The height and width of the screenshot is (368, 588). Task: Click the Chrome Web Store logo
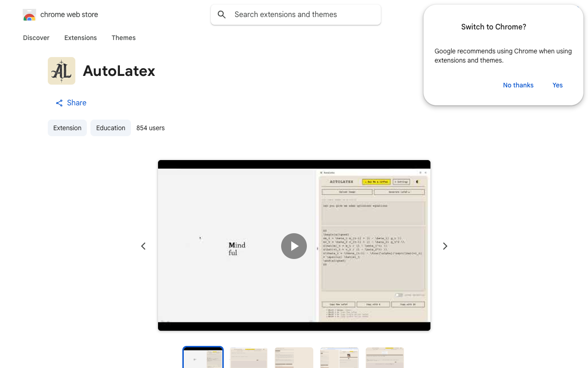click(x=29, y=15)
